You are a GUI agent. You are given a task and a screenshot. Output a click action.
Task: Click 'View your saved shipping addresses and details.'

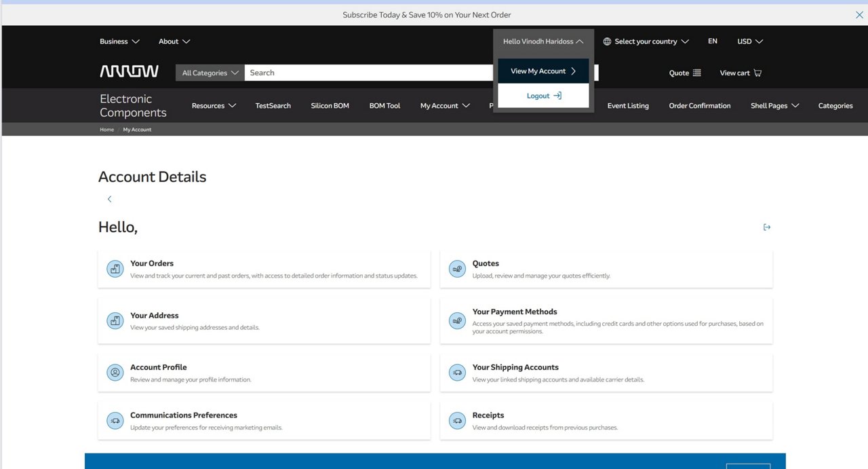[195, 328]
